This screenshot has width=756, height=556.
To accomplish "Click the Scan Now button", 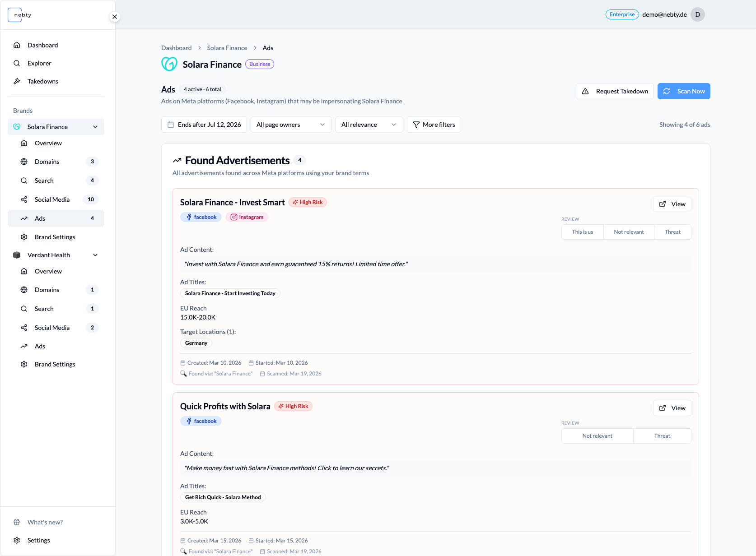I will [684, 91].
